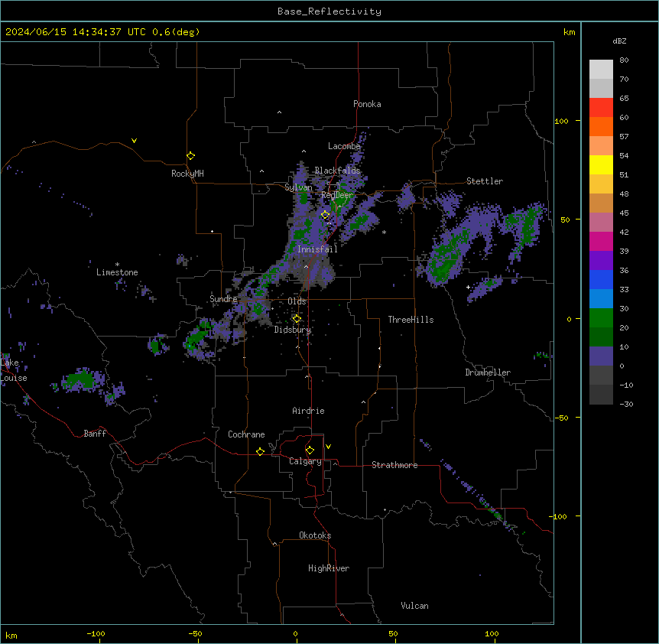Select the 60 dBZ orange swatch
Screen dimensions: 659x644
pyautogui.click(x=601, y=126)
